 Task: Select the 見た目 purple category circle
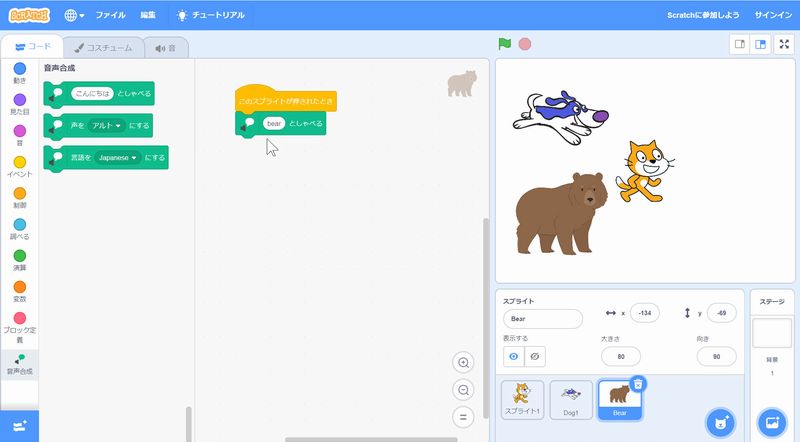(20, 100)
